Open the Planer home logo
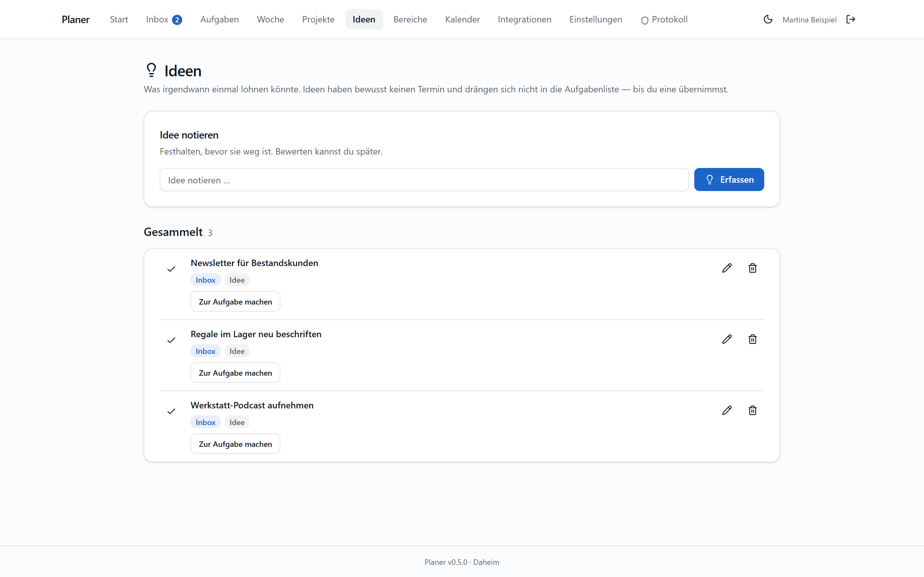 (x=76, y=20)
